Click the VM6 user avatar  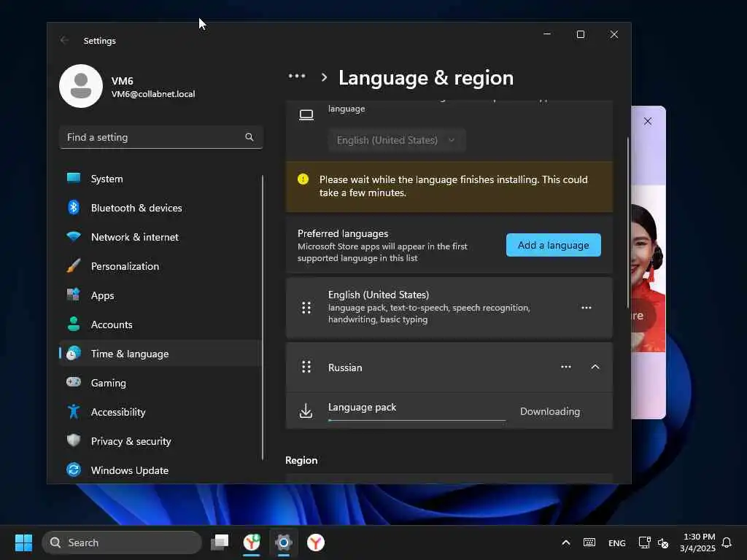[81, 86]
